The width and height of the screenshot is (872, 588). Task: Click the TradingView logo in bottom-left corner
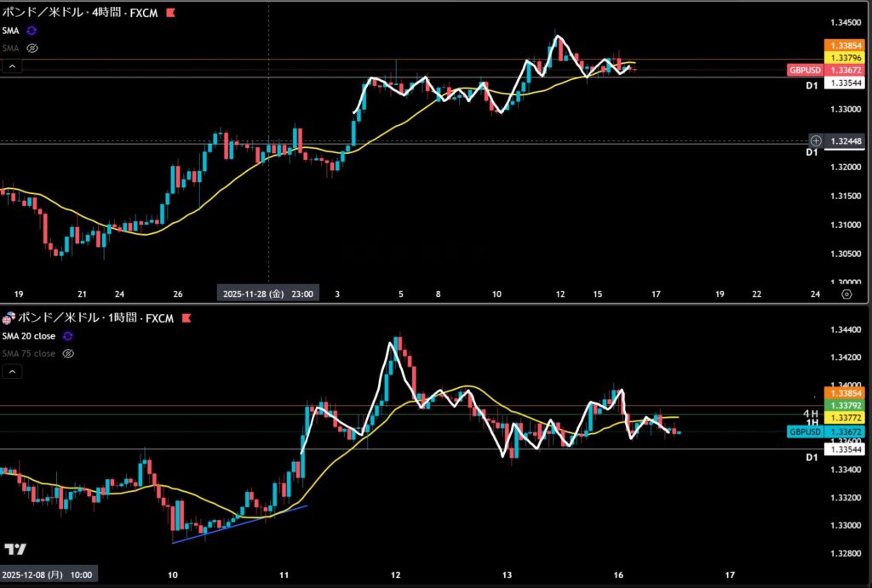14,549
